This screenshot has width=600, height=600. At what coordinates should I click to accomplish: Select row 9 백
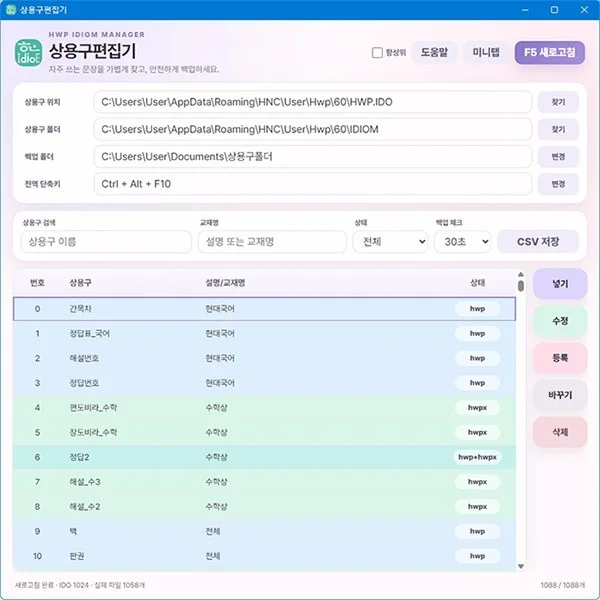tap(264, 531)
